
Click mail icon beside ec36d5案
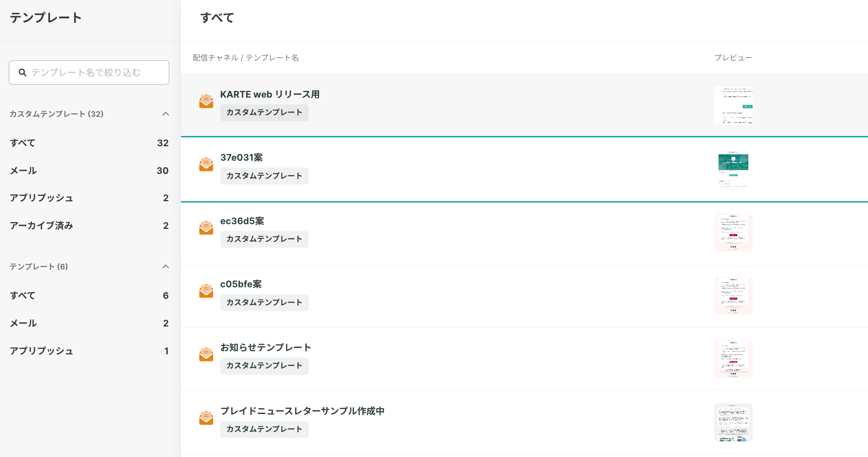click(x=206, y=228)
